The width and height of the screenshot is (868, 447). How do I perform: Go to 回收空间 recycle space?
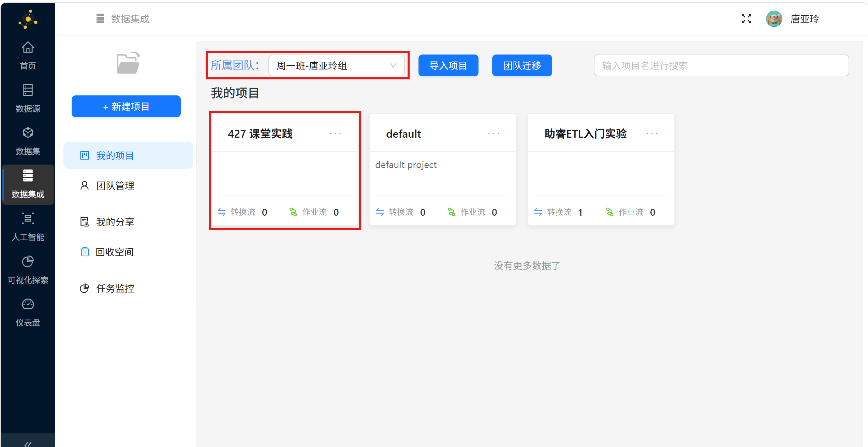tap(115, 252)
